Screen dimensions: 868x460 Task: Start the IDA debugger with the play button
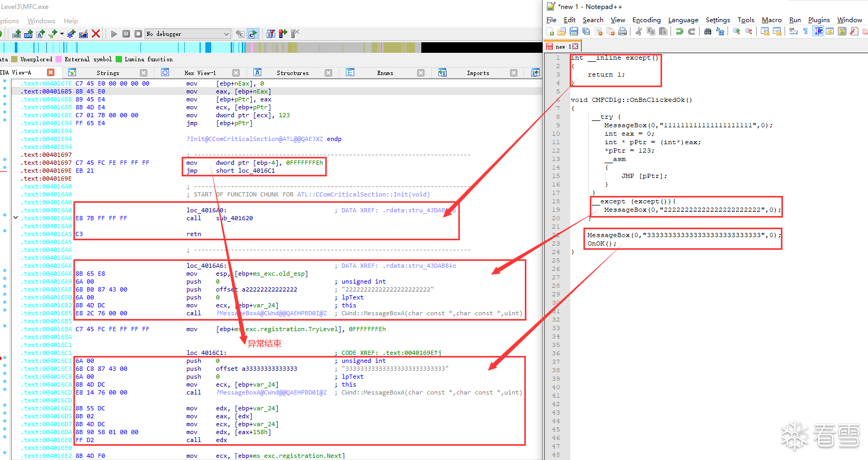[x=114, y=34]
